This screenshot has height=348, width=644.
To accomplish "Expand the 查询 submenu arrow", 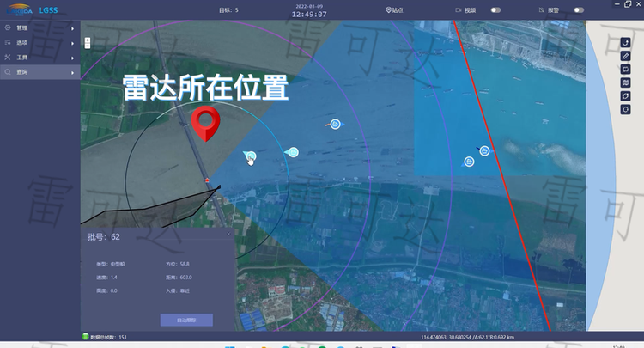I will point(73,73).
